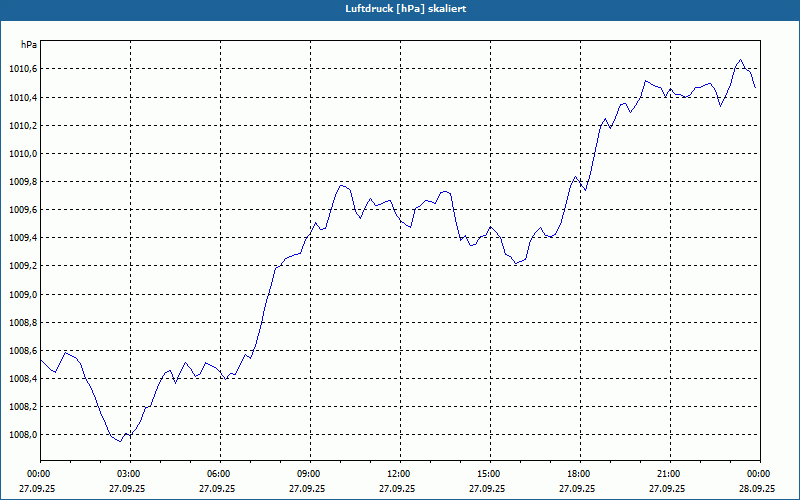This screenshot has height=500, width=800.
Task: Click the 'hPa' unit label on the y-axis
Action: [x=29, y=45]
